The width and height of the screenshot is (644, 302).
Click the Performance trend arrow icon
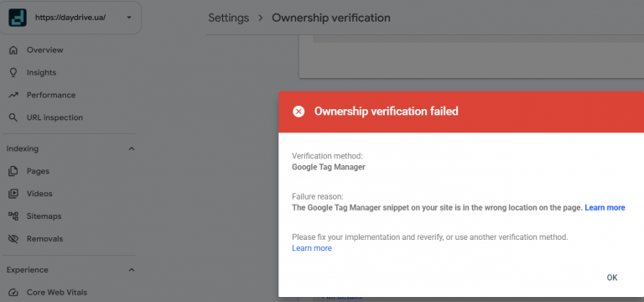coord(13,95)
